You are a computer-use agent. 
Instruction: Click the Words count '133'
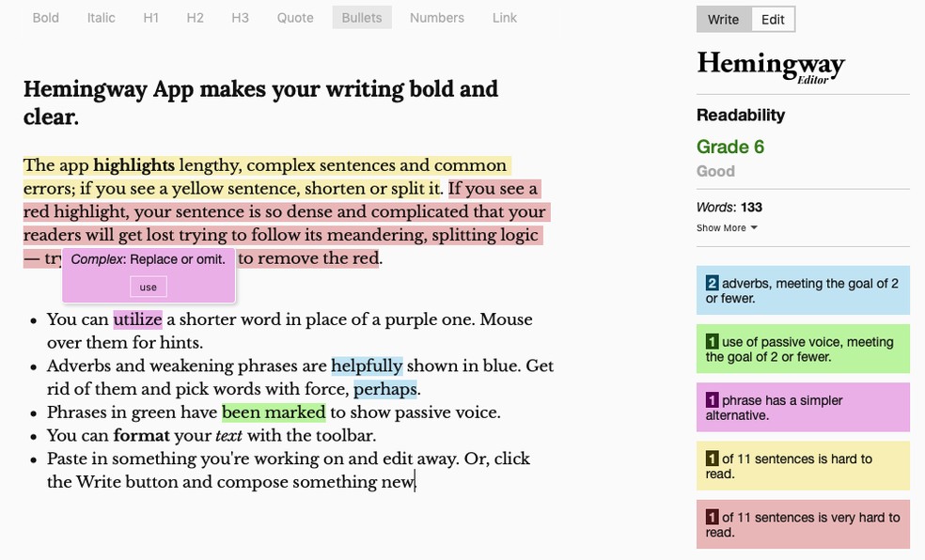(x=752, y=208)
